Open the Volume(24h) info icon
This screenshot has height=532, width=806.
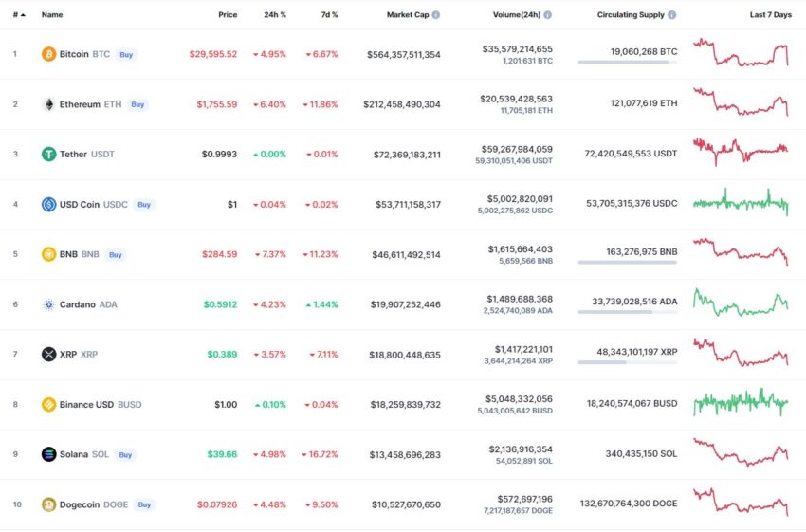point(547,15)
